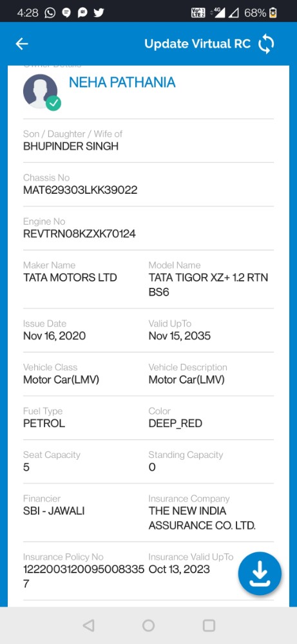The height and width of the screenshot is (644, 297).
Task: Tap the battery indicator in status bar
Action: pos(273,13)
